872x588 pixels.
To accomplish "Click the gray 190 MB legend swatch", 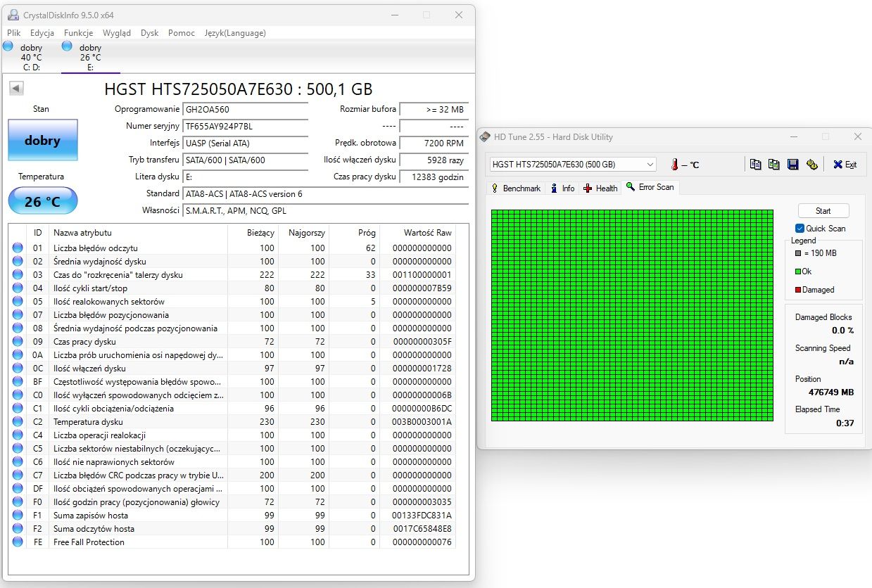I will point(797,253).
